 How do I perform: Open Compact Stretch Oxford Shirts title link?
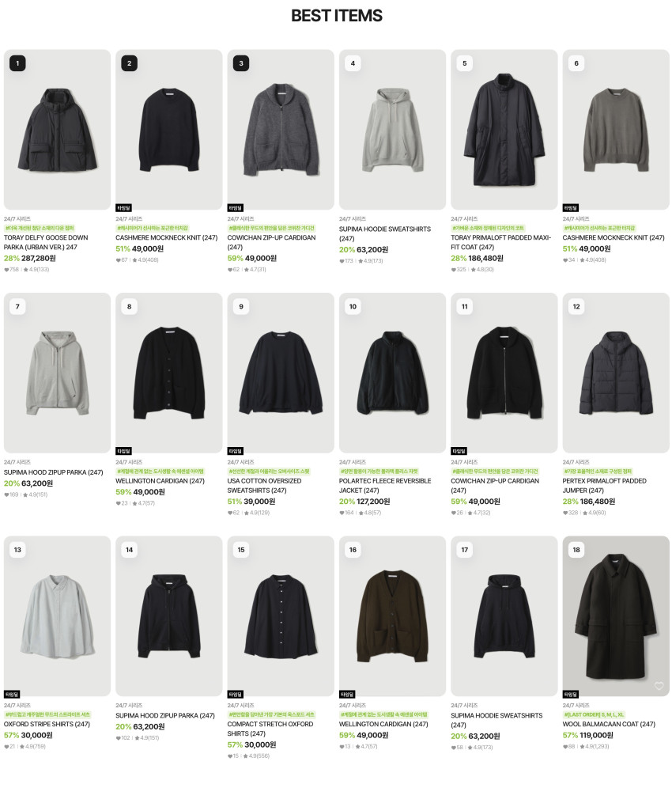(x=270, y=729)
